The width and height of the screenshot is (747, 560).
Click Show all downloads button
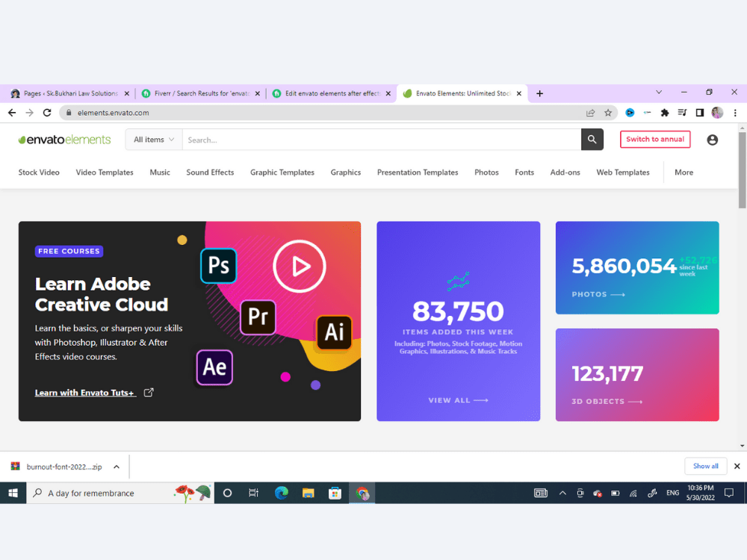click(706, 466)
